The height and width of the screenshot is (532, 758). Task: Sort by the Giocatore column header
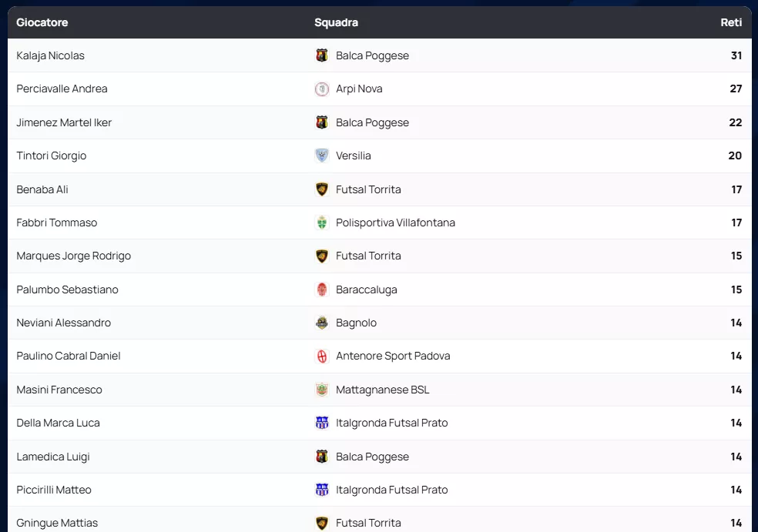tap(42, 22)
